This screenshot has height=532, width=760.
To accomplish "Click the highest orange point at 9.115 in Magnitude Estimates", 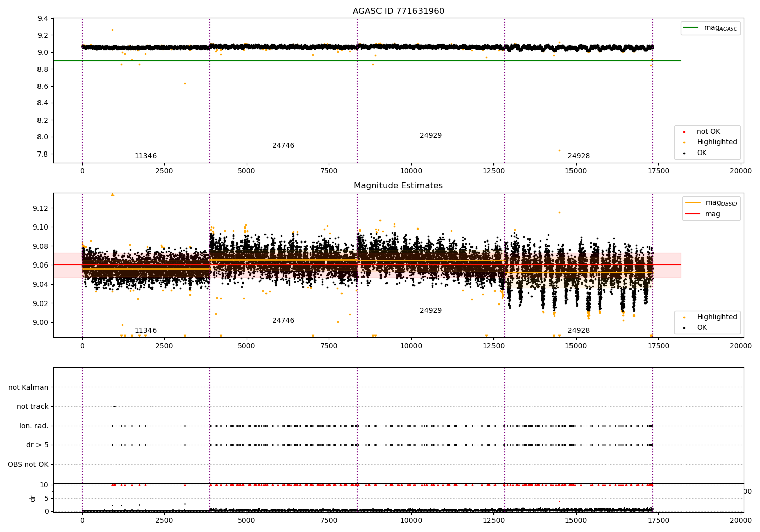I will coord(559,213).
